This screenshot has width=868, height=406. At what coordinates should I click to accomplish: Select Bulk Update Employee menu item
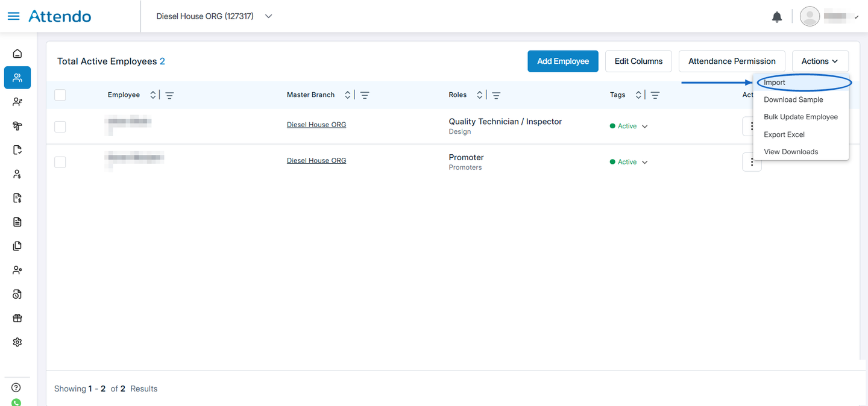tap(801, 117)
